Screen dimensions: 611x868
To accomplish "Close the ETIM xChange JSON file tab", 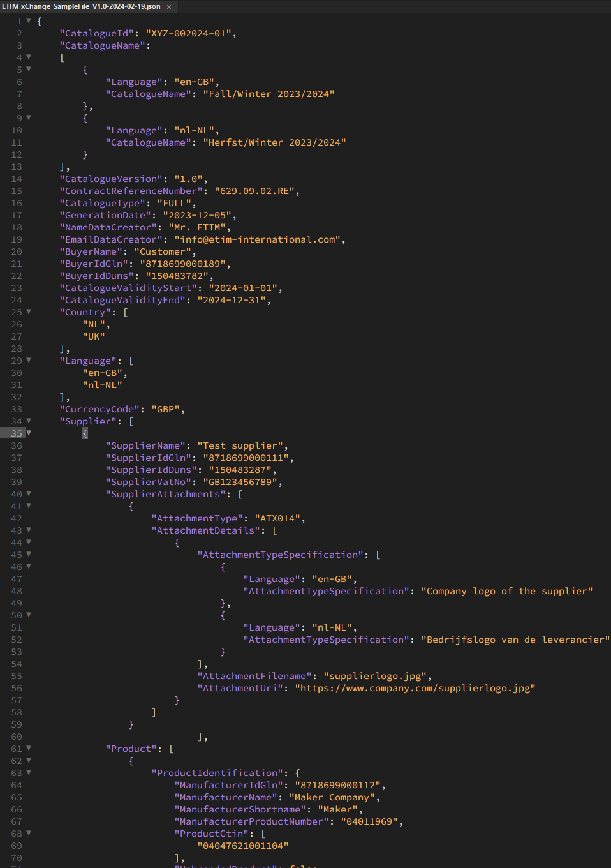I will tap(169, 7).
